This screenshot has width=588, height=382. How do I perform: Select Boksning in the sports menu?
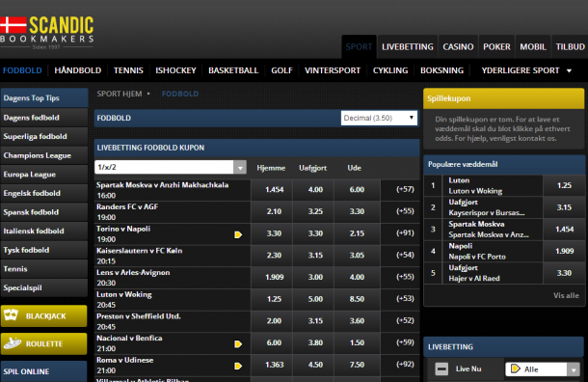[x=441, y=70]
